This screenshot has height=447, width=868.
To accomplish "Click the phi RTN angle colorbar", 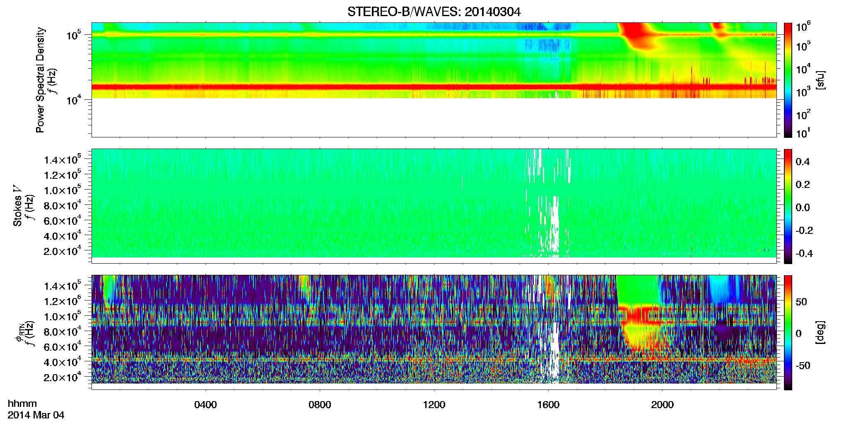I will tap(788, 332).
